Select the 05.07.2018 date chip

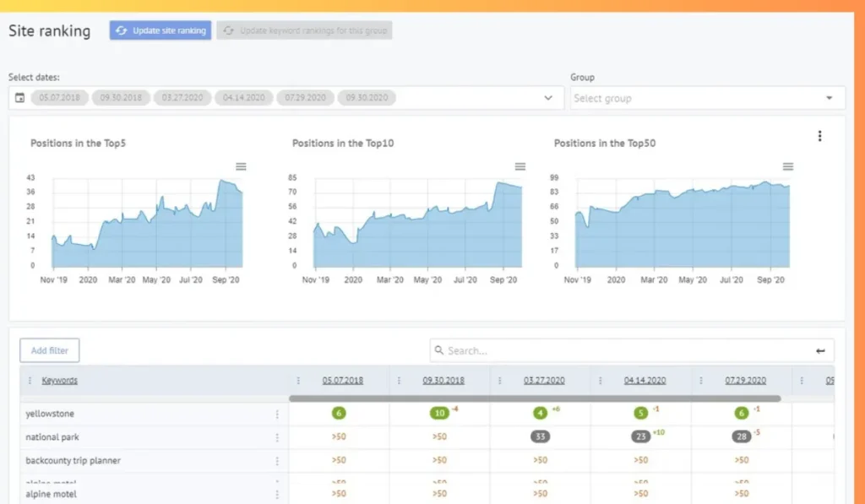(60, 98)
